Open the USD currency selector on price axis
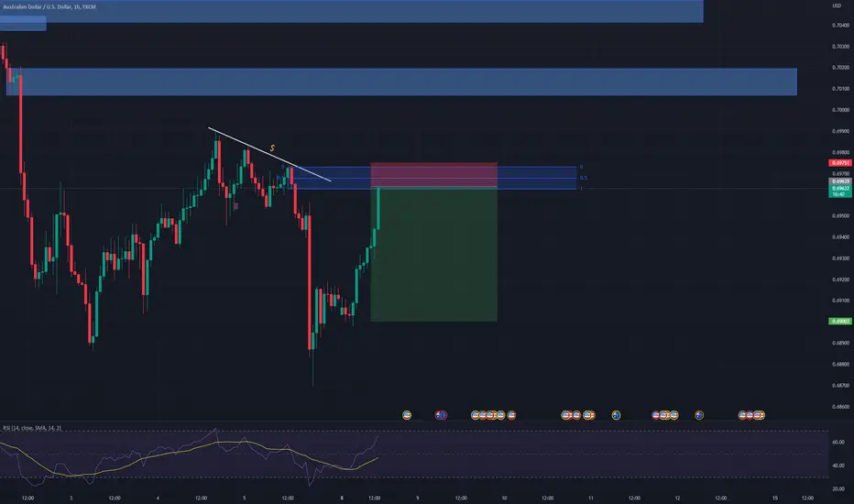The height and width of the screenshot is (504, 854). (837, 5)
